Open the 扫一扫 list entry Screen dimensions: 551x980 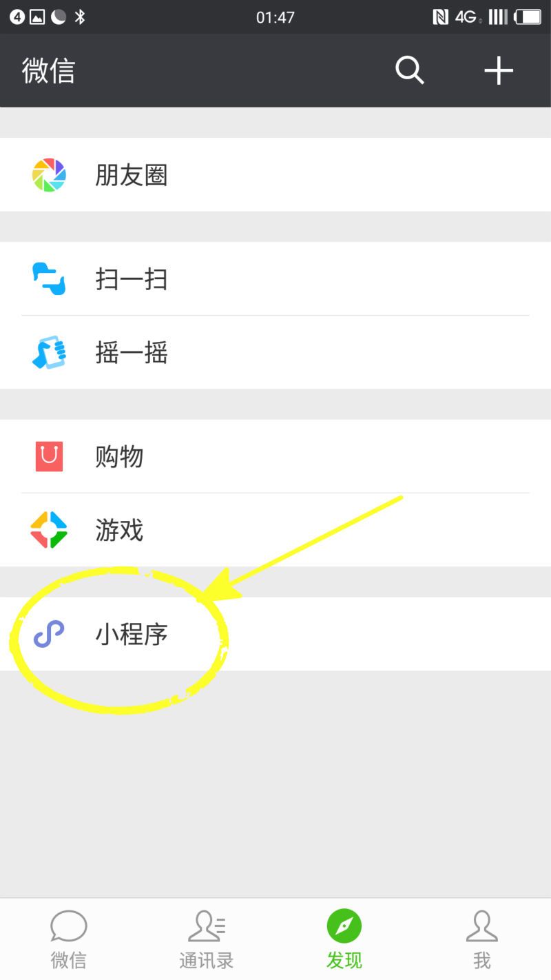(275, 278)
